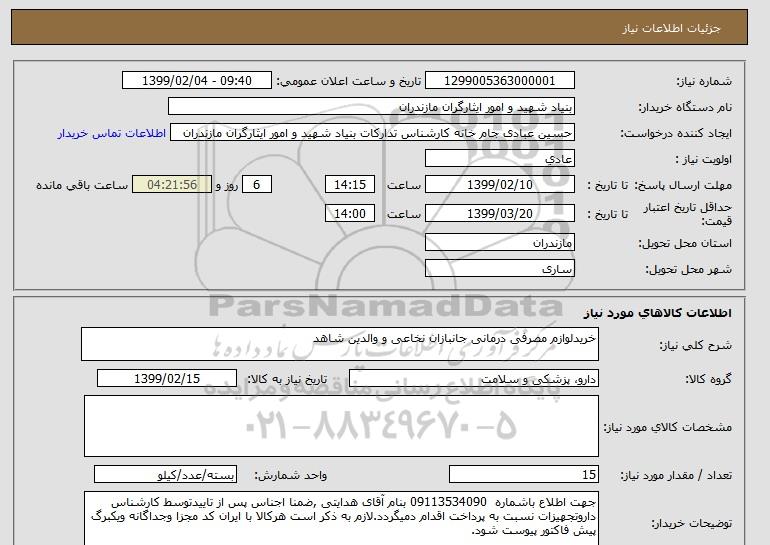This screenshot has width=770, height=545.
Task: Click the text ساعت باقی مانده
Action: point(82,186)
